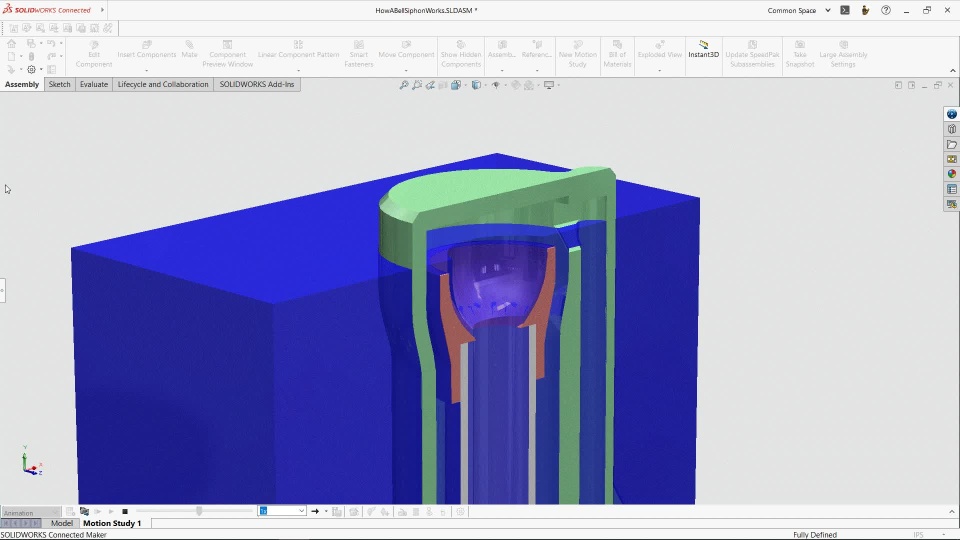
Task: Expand the SOLIDWORKS logo menu arrow
Action: pyautogui.click(x=102, y=10)
